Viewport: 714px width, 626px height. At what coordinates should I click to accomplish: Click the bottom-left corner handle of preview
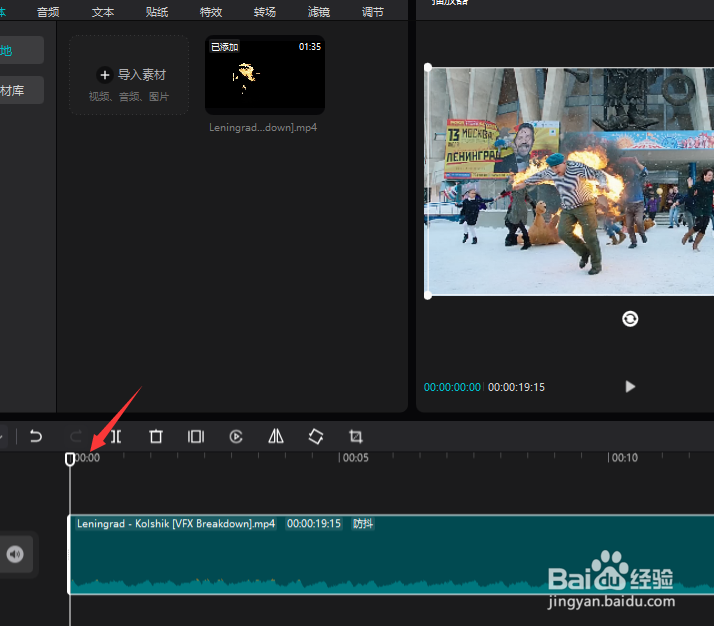point(428,295)
